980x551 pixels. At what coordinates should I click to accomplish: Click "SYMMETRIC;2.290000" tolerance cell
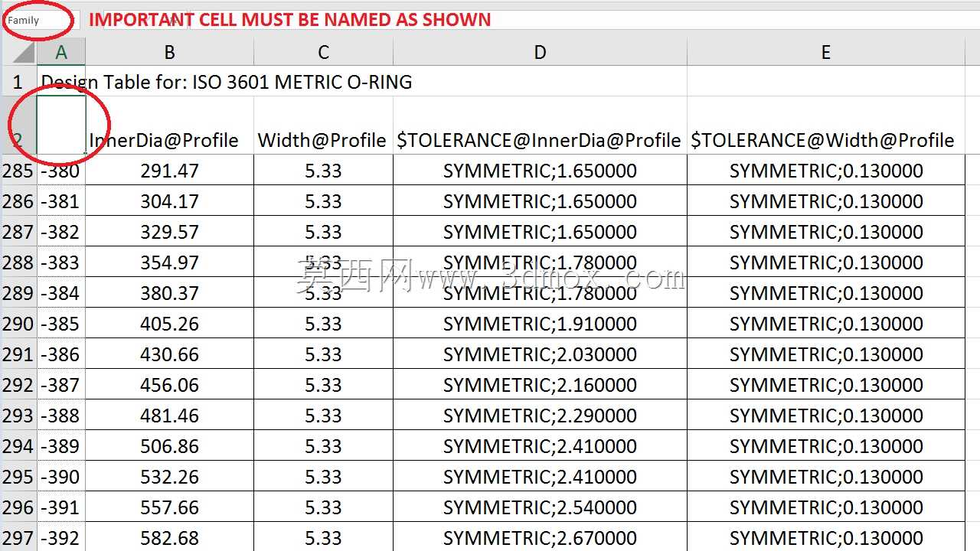click(540, 415)
